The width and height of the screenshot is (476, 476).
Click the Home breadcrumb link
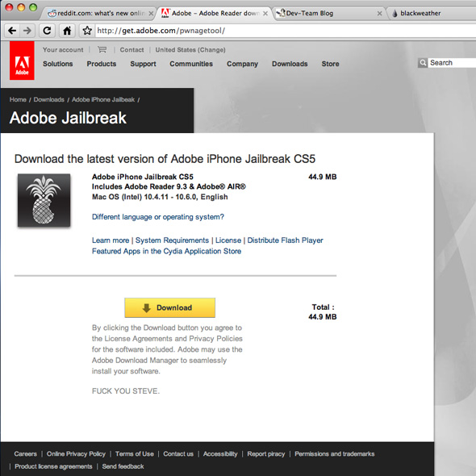[x=18, y=99]
